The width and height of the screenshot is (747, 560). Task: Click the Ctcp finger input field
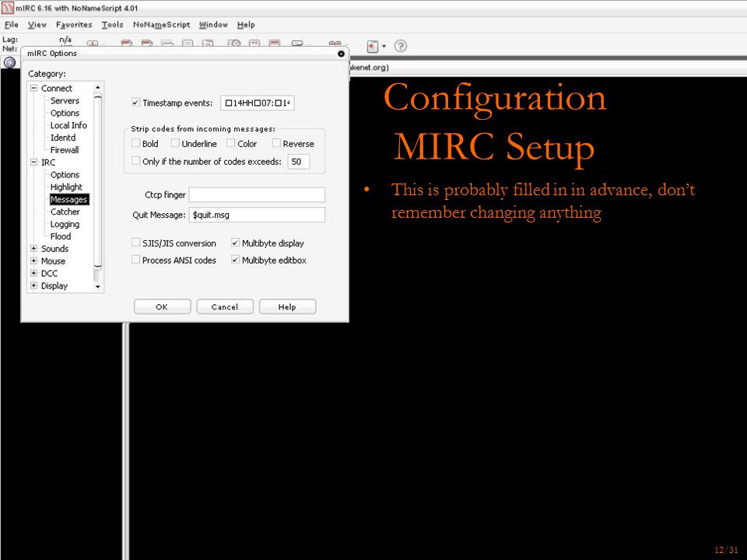[x=258, y=194]
